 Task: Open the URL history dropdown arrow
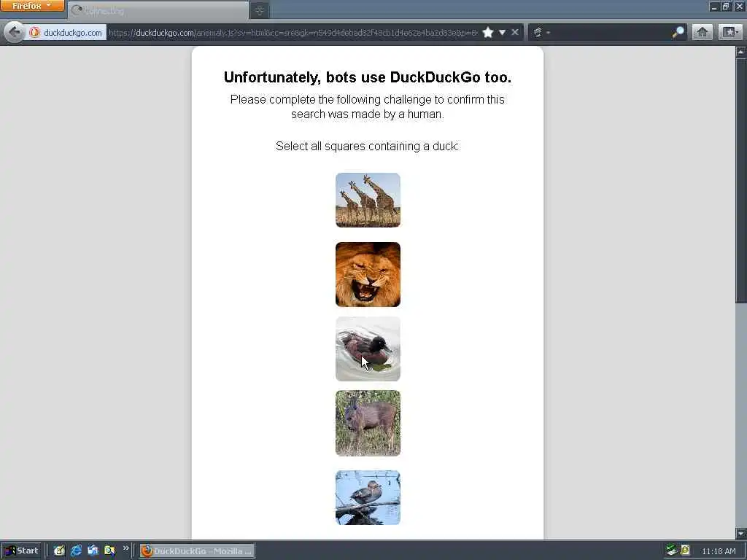pyautogui.click(x=502, y=32)
